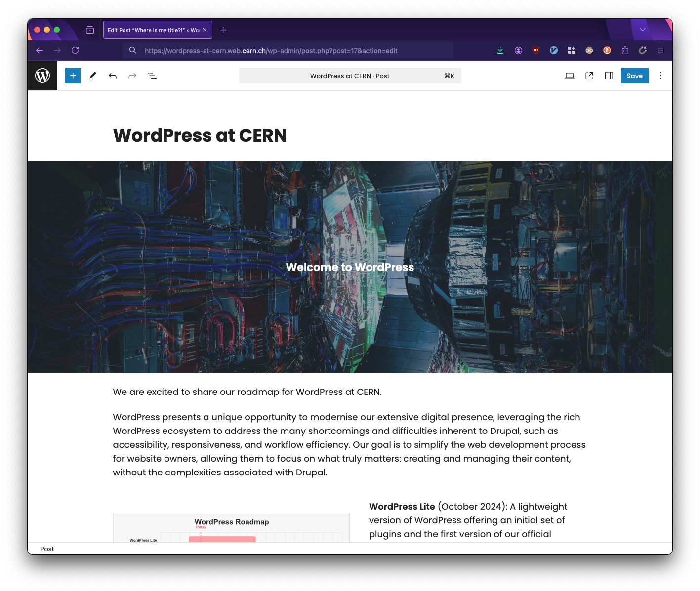Click the Welcome to WordPress cover heading
The height and width of the screenshot is (591, 700).
click(350, 267)
